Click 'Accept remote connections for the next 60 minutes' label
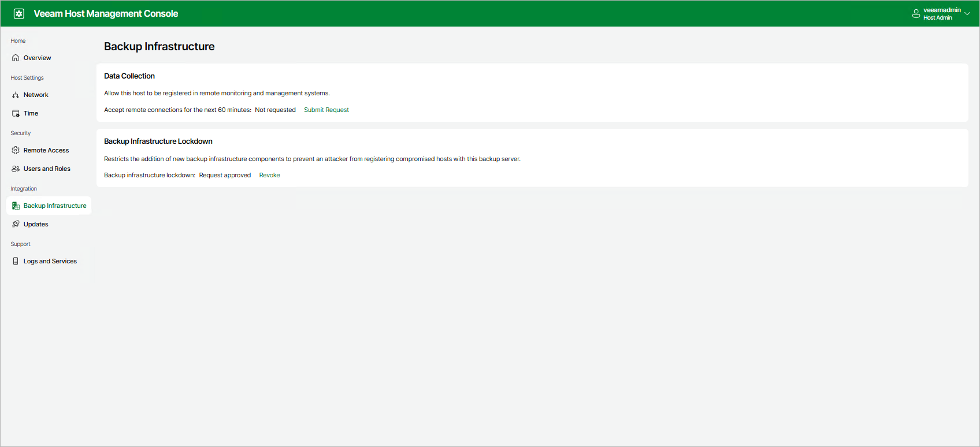Image resolution: width=980 pixels, height=447 pixels. pos(177,110)
